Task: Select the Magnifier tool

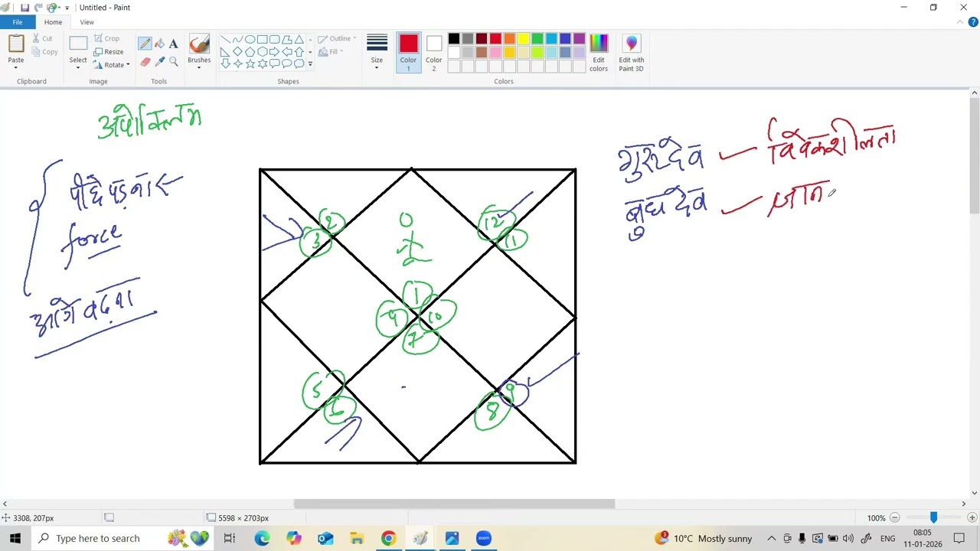Action: click(x=173, y=61)
